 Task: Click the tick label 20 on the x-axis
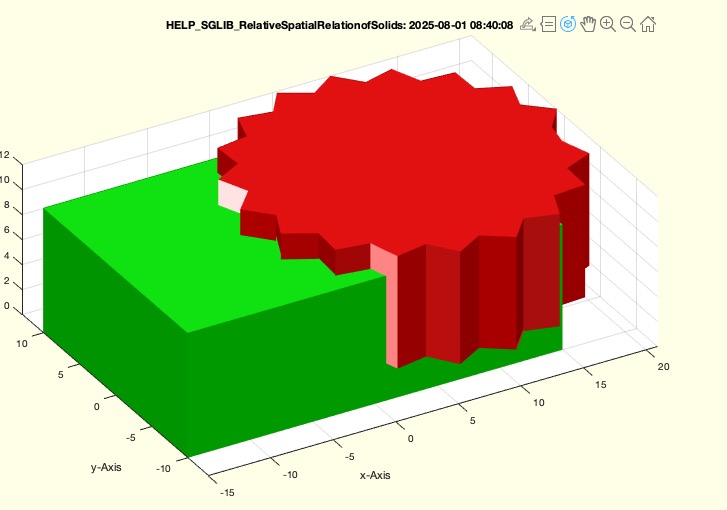(663, 367)
